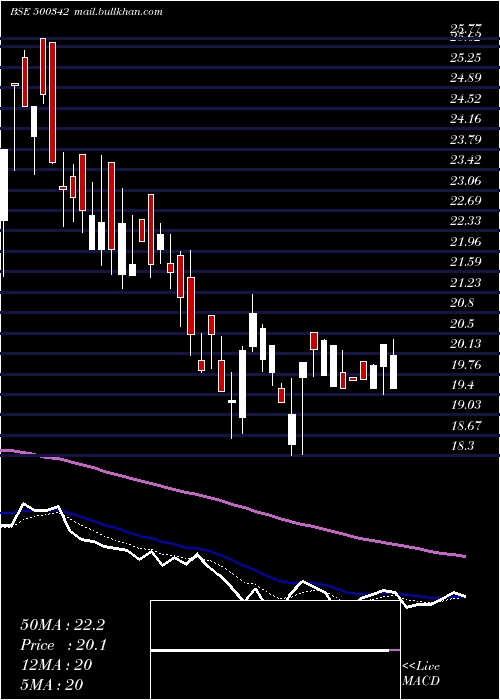Click the 50MA : 22.2 readout
Screen dimensions: 500x700
(x=62, y=625)
